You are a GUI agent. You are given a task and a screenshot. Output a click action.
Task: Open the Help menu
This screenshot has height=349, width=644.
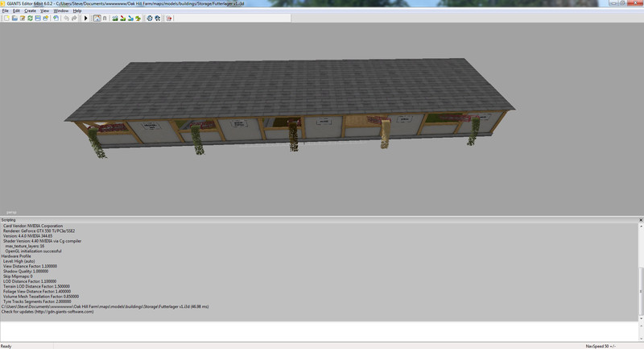[77, 10]
